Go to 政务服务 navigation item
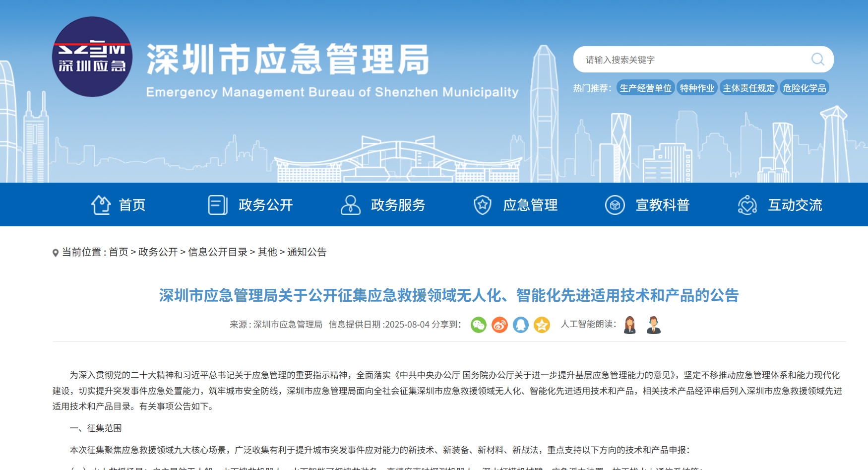This screenshot has height=470, width=868. click(383, 204)
